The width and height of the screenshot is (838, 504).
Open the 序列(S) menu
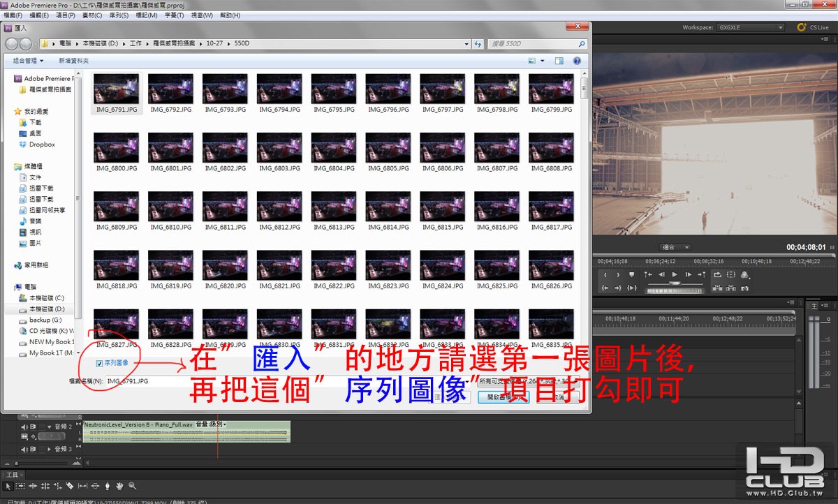(x=119, y=15)
